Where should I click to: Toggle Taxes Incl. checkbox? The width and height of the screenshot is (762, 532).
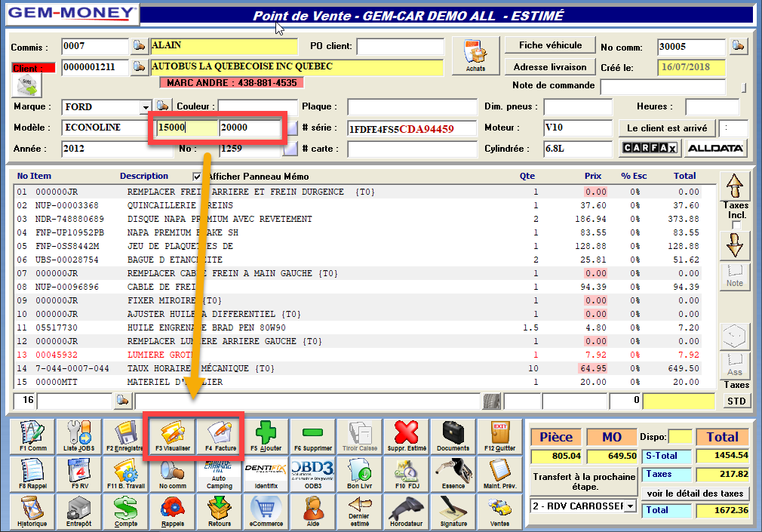(x=736, y=225)
